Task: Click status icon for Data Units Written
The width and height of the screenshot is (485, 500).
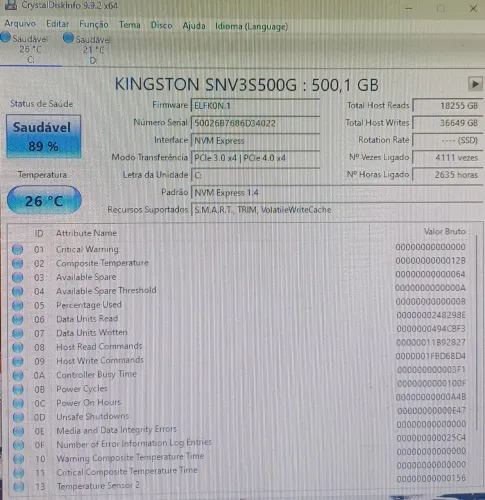Action: [x=17, y=333]
